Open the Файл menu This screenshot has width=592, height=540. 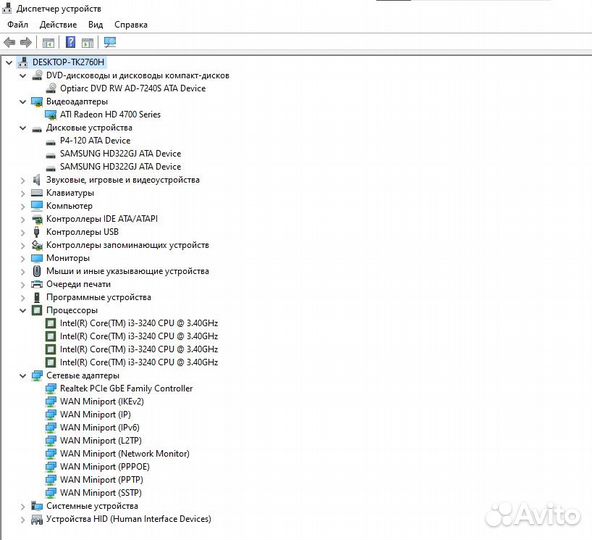tap(18, 25)
